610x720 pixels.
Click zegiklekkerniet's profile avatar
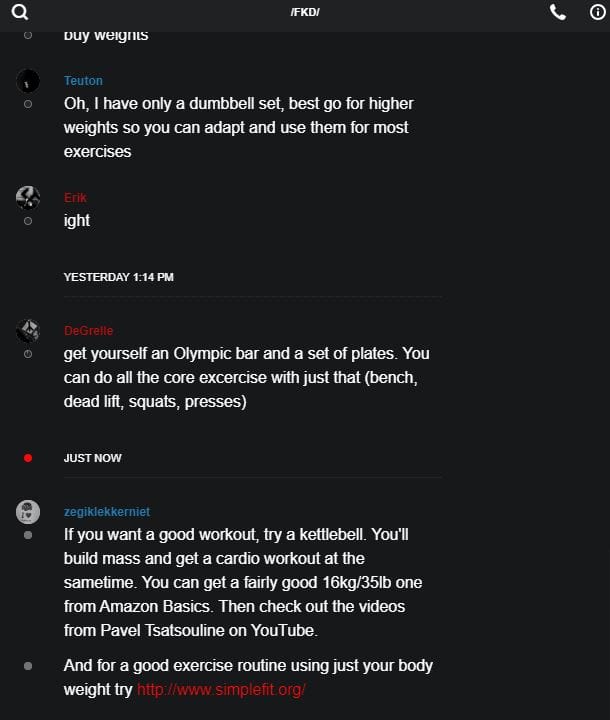[x=28, y=512]
